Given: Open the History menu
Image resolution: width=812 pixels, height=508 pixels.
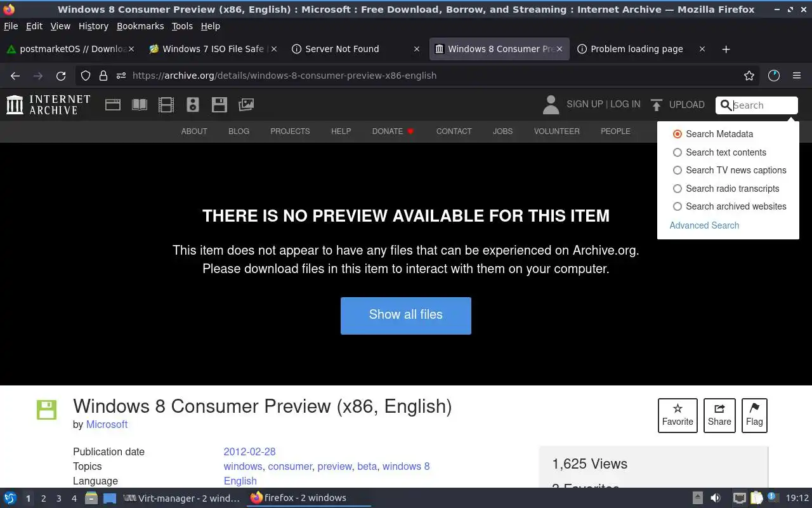Looking at the screenshot, I should tap(93, 26).
